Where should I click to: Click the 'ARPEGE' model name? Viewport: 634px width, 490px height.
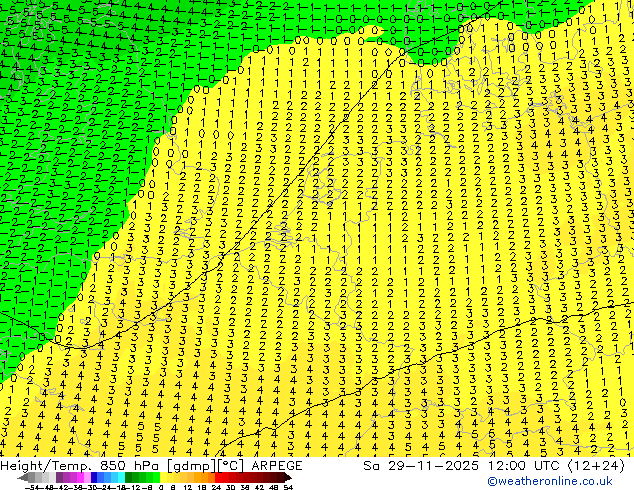pyautogui.click(x=277, y=466)
